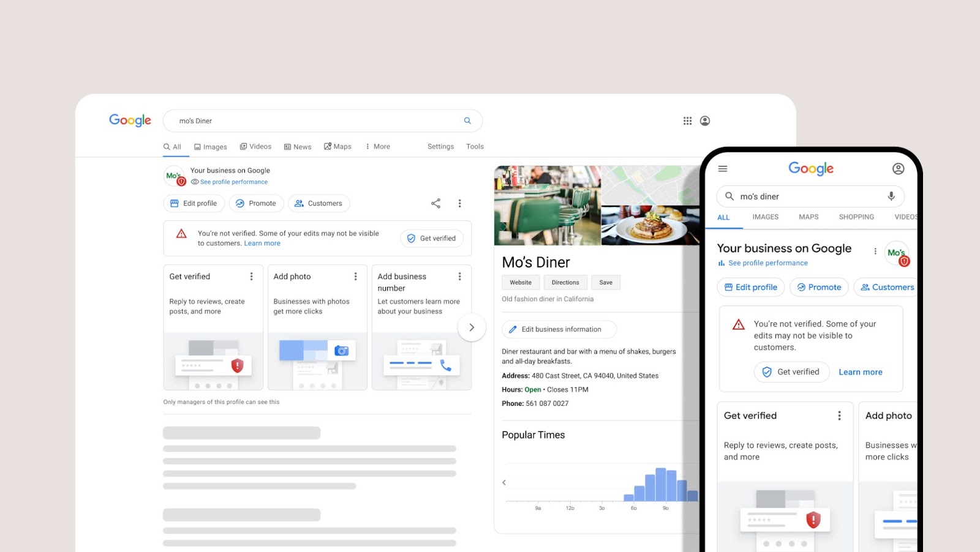Open the hamburger menu on the mobile screen

[x=723, y=168]
